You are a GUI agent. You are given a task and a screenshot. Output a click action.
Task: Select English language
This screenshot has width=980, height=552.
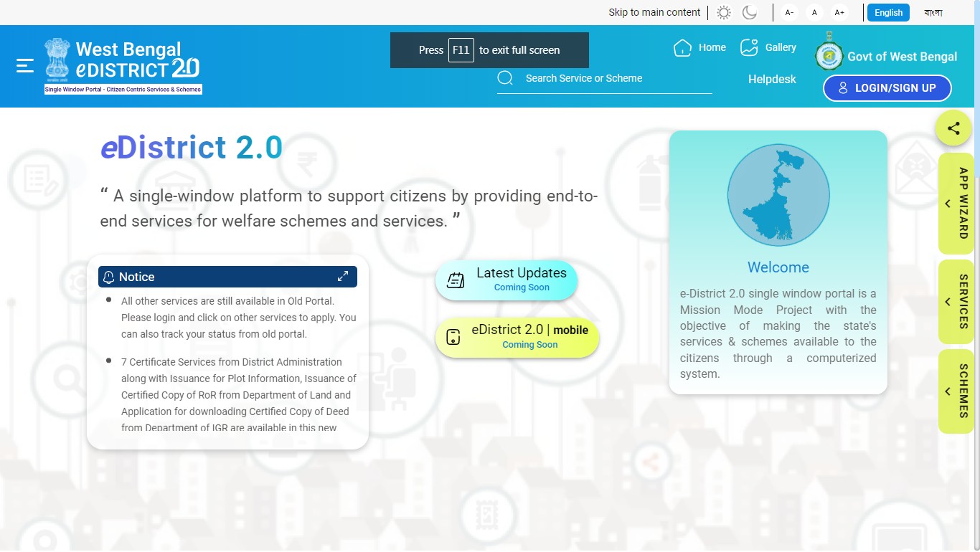888,13
